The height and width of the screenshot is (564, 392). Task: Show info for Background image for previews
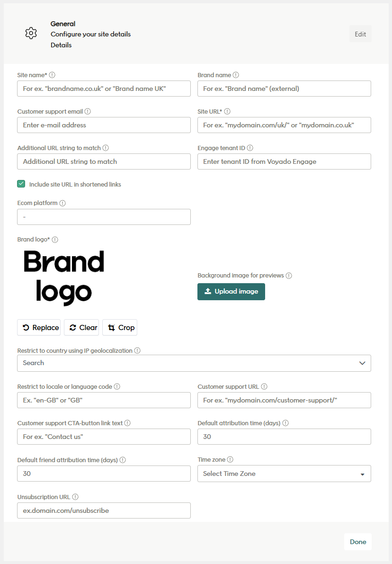click(289, 276)
